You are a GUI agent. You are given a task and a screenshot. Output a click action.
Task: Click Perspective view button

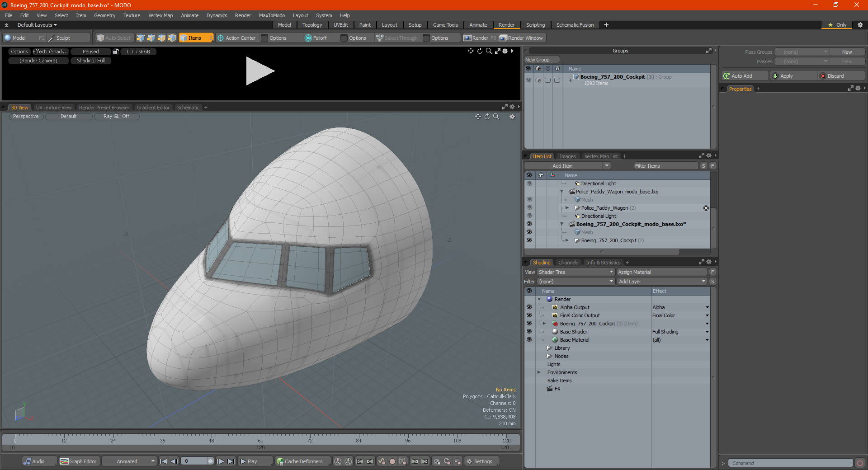(26, 117)
